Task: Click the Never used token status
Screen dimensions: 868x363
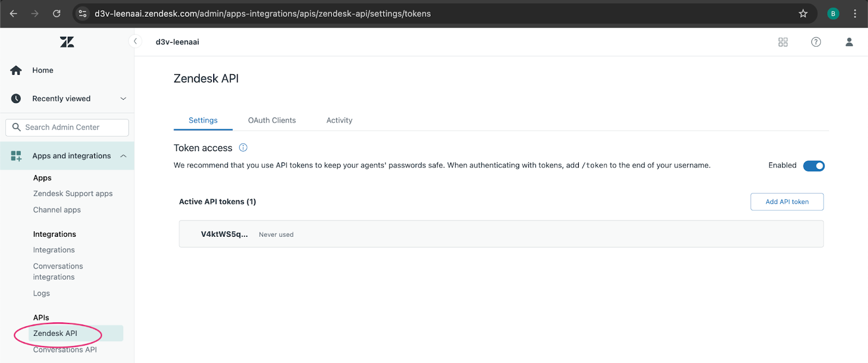Action: pos(276,235)
